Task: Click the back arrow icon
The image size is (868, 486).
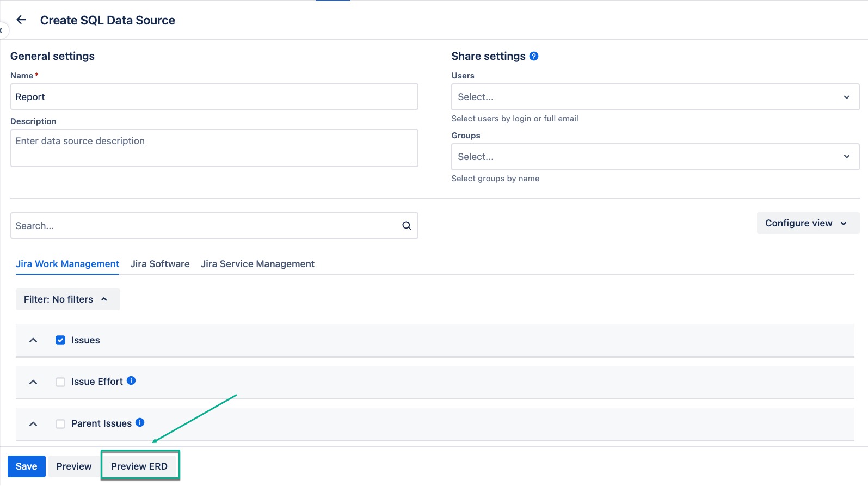Action: [x=21, y=20]
